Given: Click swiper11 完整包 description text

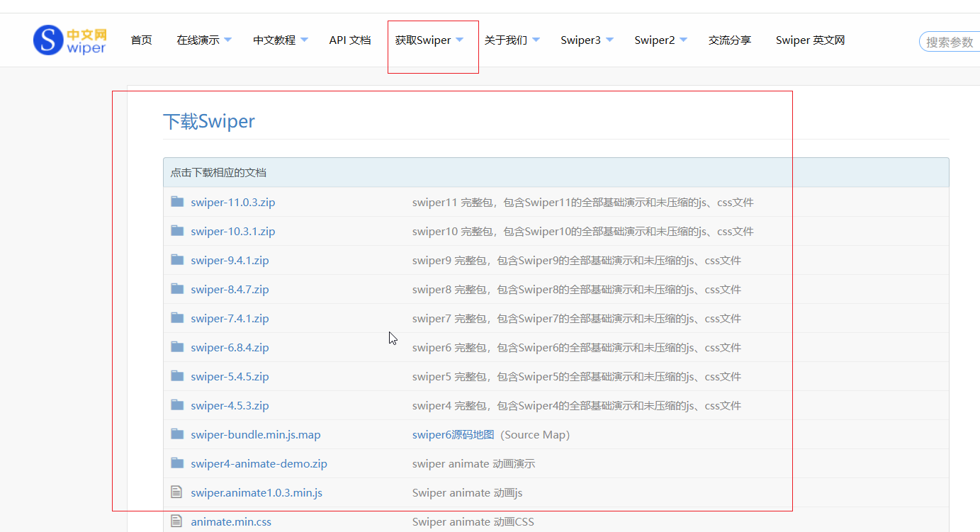Looking at the screenshot, I should point(583,203).
